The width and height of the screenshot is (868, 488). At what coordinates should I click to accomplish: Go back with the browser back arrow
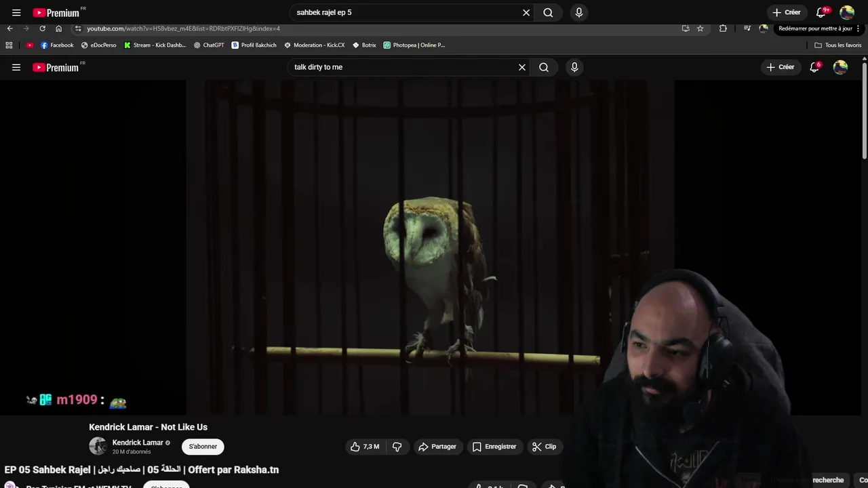pos(9,28)
